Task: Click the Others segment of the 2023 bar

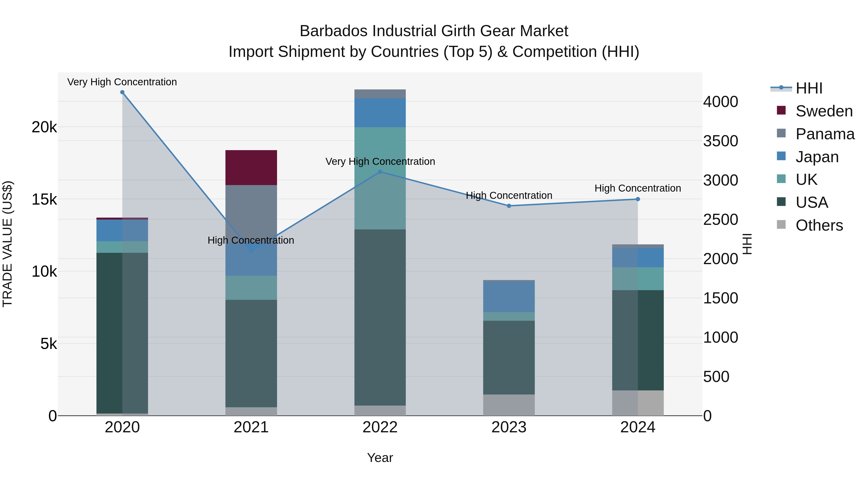Action: (509, 405)
